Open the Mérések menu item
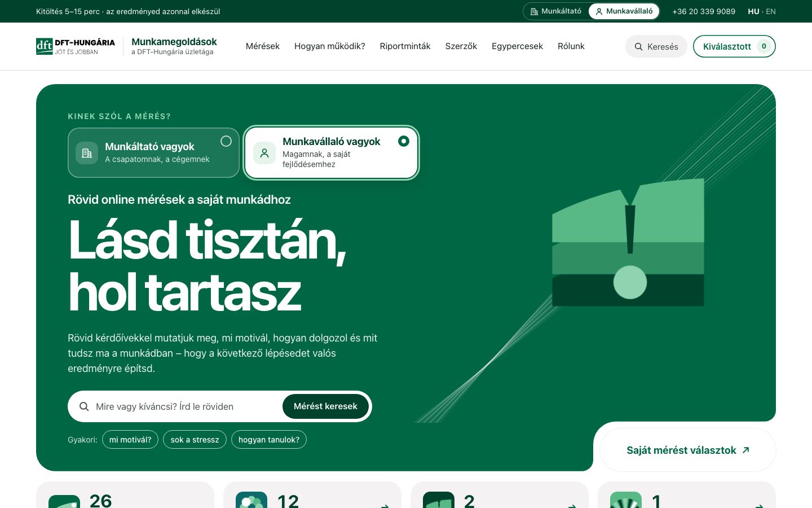 pyautogui.click(x=263, y=46)
